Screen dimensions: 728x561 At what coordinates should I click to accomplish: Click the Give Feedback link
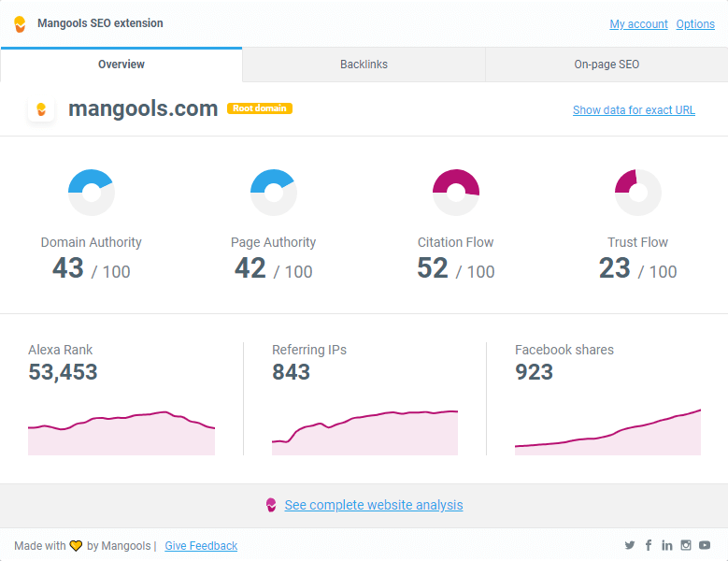[201, 546]
